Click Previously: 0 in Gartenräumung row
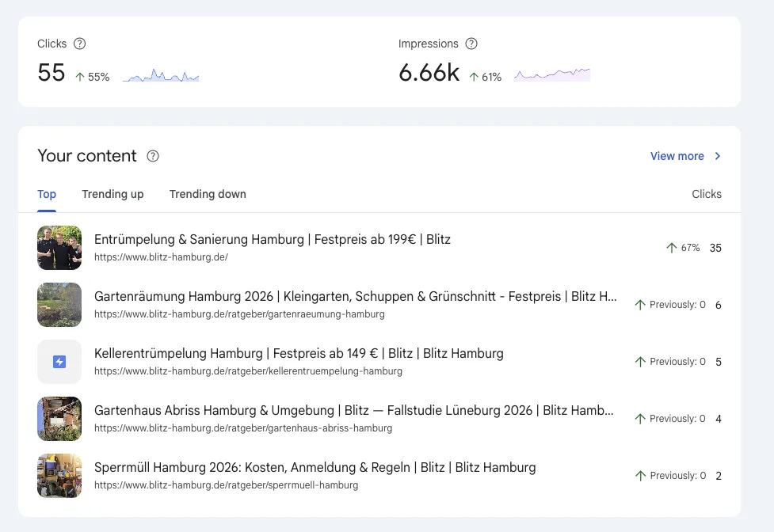 click(677, 305)
